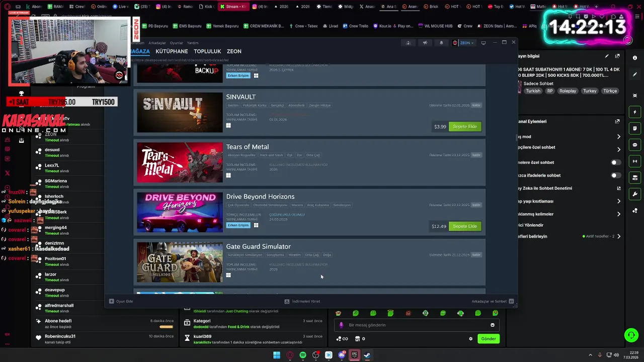Open AI chat moderation external link

tap(619, 189)
